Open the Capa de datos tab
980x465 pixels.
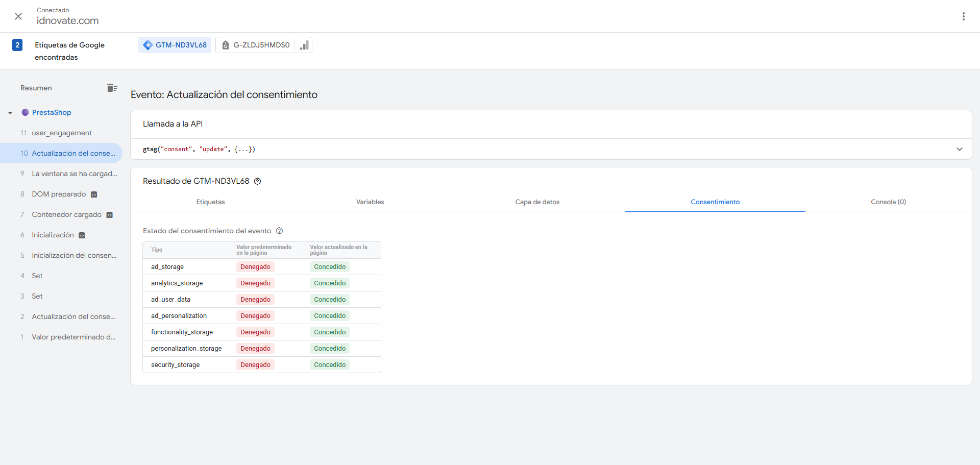point(537,202)
